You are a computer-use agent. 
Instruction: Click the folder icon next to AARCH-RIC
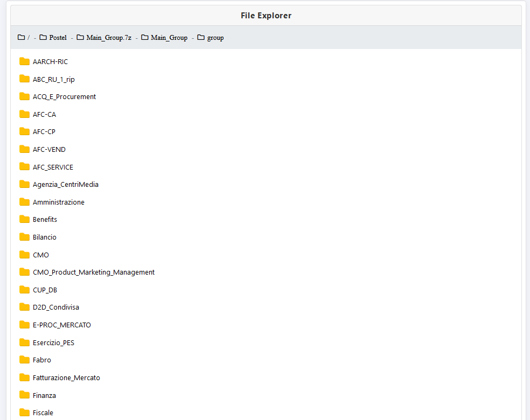click(x=24, y=61)
